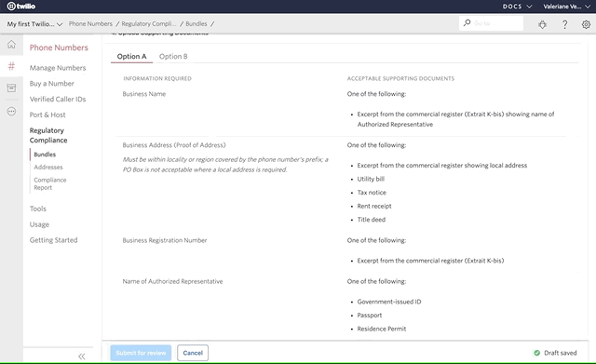Open Compliance Report in the sidebar
This screenshot has width=596, height=364.
coord(49,183)
